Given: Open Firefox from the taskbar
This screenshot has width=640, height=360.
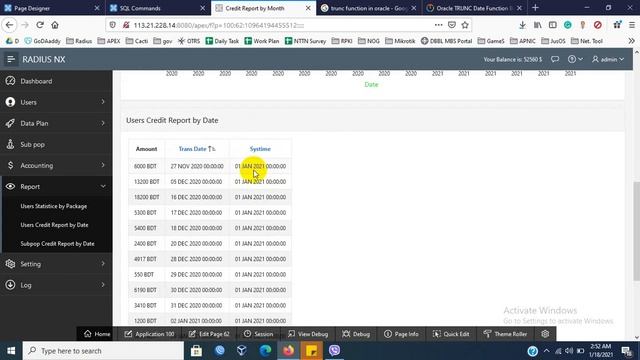Looking at the screenshot, I should [289, 351].
